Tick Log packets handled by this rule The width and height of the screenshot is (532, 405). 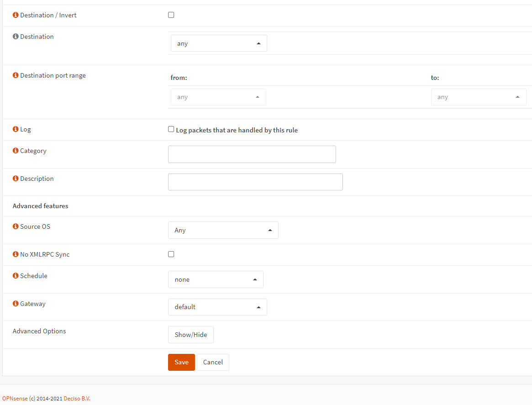tap(171, 129)
